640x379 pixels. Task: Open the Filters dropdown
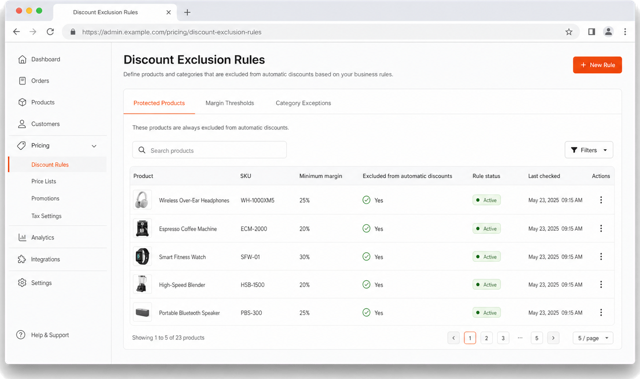pyautogui.click(x=589, y=150)
